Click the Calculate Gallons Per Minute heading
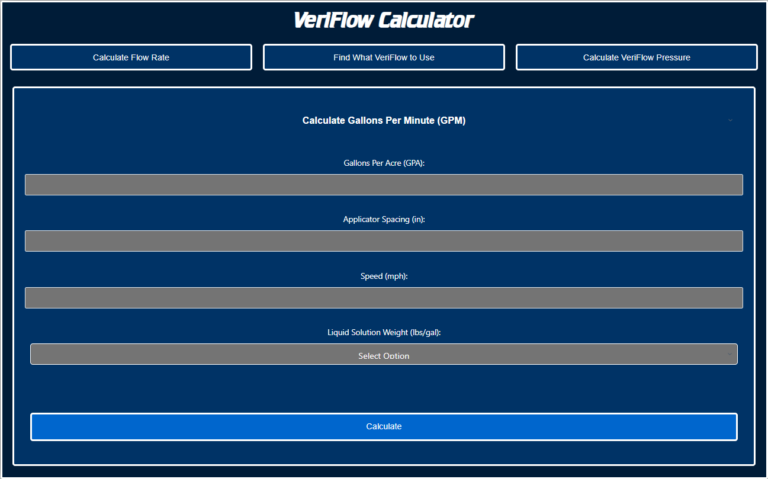 pos(384,120)
